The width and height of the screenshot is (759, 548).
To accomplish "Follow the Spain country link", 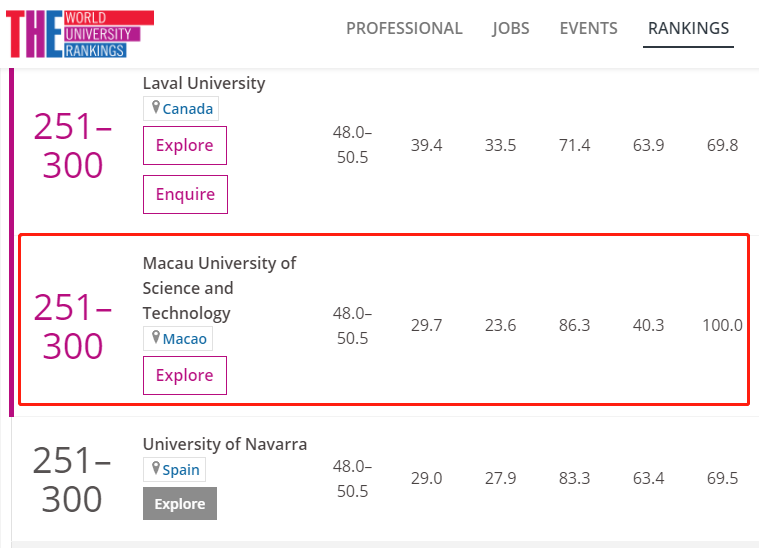I will tap(181, 470).
